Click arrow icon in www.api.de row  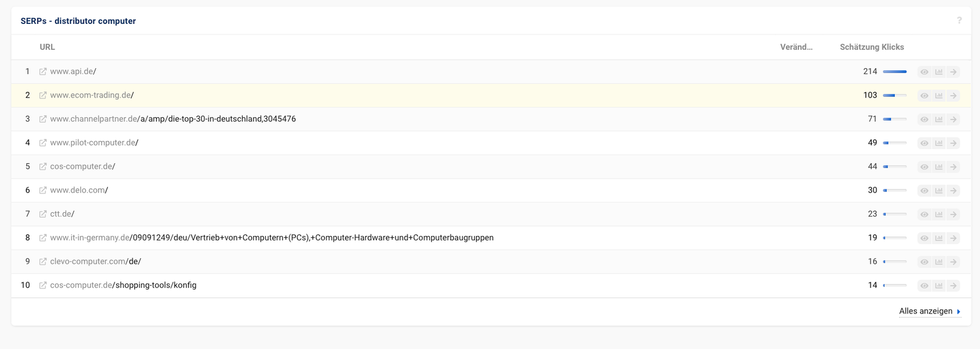click(x=953, y=72)
